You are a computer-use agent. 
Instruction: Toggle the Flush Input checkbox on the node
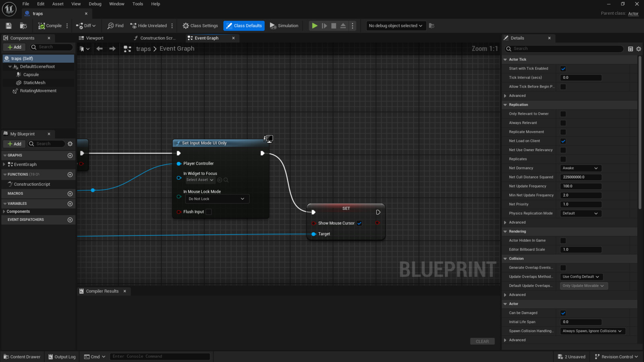(208, 212)
